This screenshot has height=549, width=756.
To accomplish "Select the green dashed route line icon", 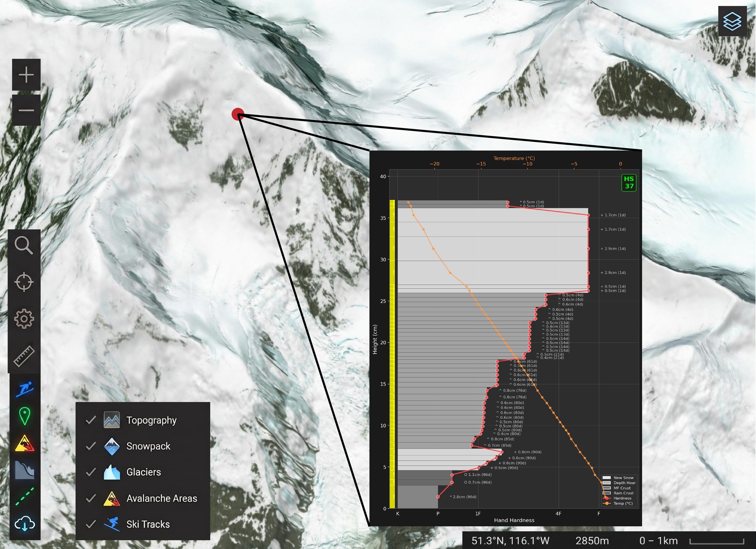I will 25,497.
